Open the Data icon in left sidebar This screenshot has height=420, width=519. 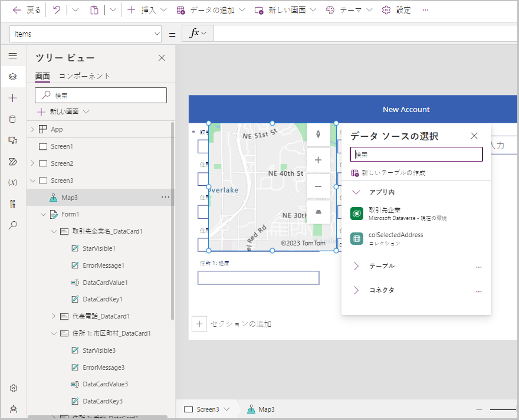[12, 119]
